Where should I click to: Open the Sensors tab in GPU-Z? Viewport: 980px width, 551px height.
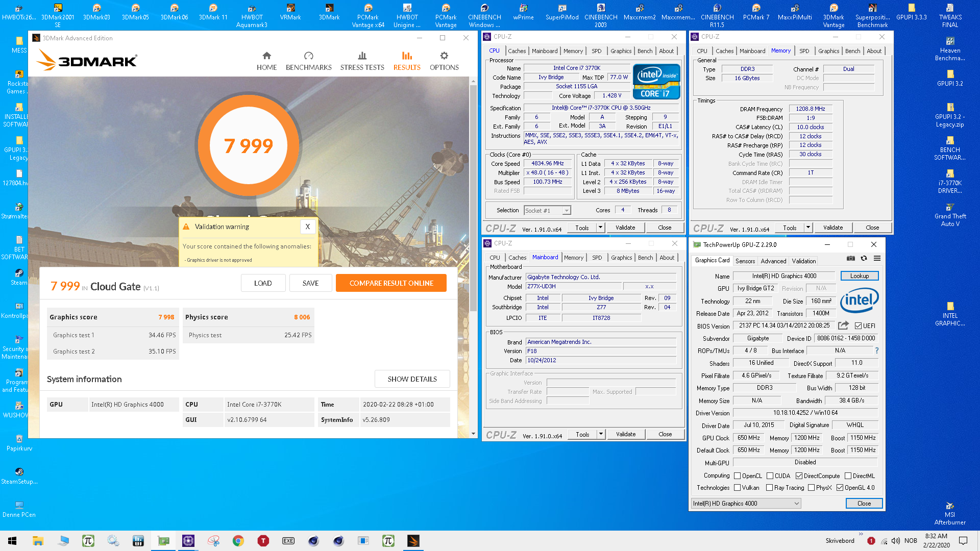(745, 261)
